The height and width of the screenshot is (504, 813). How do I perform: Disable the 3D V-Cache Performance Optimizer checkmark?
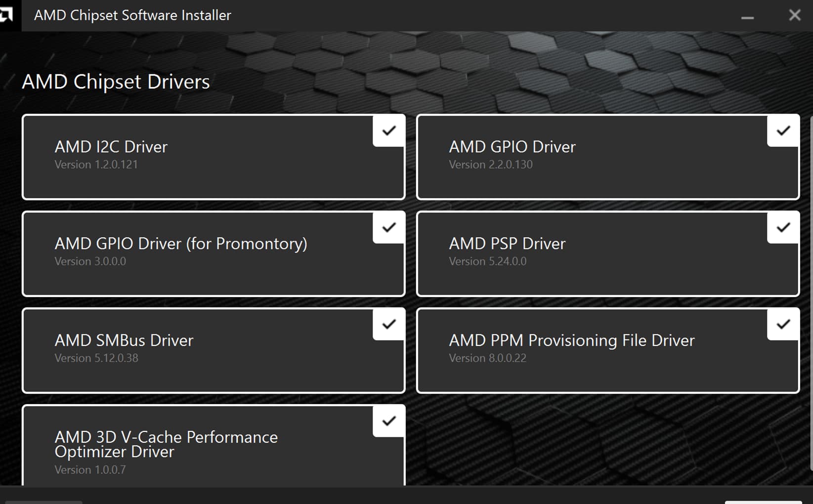point(389,421)
